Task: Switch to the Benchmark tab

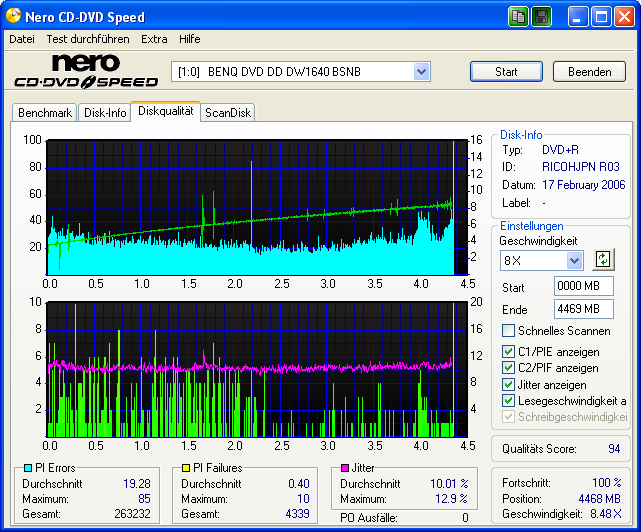Action: (45, 113)
